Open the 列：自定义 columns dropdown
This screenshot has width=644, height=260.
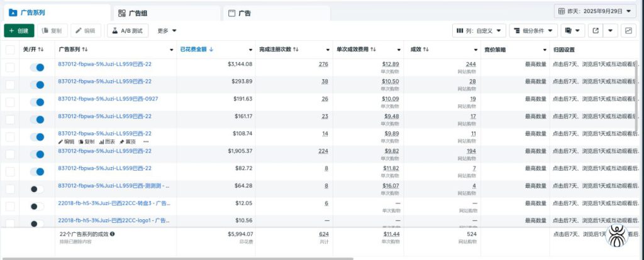479,31
